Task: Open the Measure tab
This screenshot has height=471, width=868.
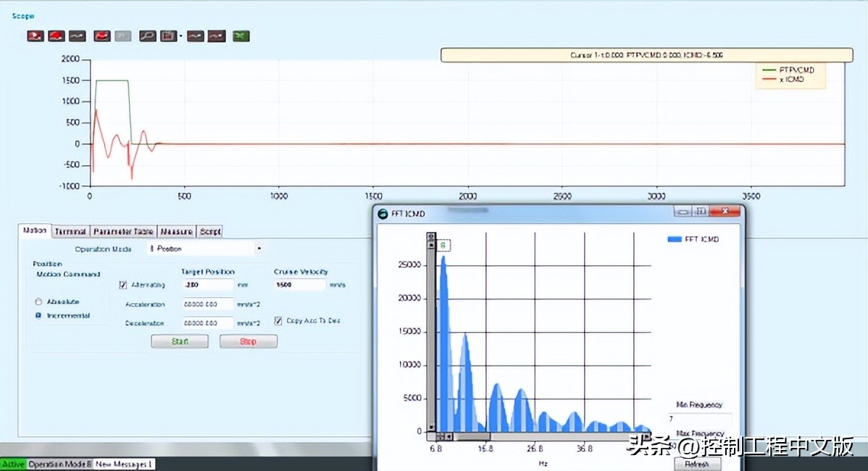Action: [x=177, y=231]
